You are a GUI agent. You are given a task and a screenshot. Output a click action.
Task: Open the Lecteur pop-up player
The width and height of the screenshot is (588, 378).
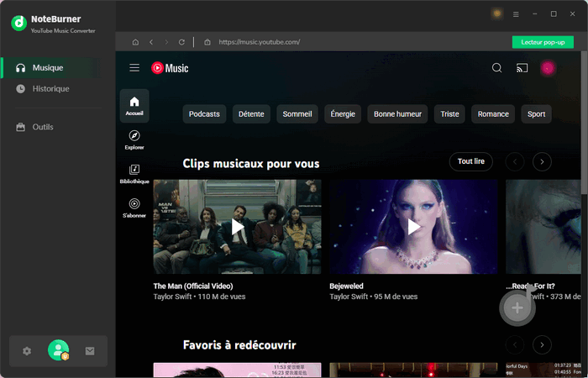[x=543, y=42]
